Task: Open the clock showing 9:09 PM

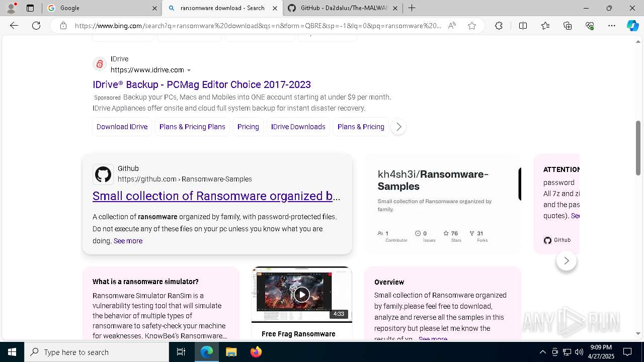Action: click(601, 352)
